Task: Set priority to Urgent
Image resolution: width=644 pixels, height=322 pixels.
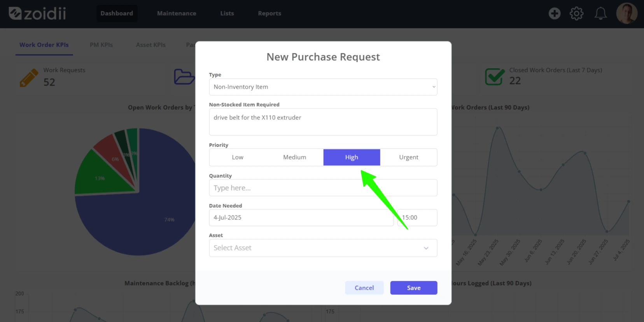Action: tap(408, 157)
